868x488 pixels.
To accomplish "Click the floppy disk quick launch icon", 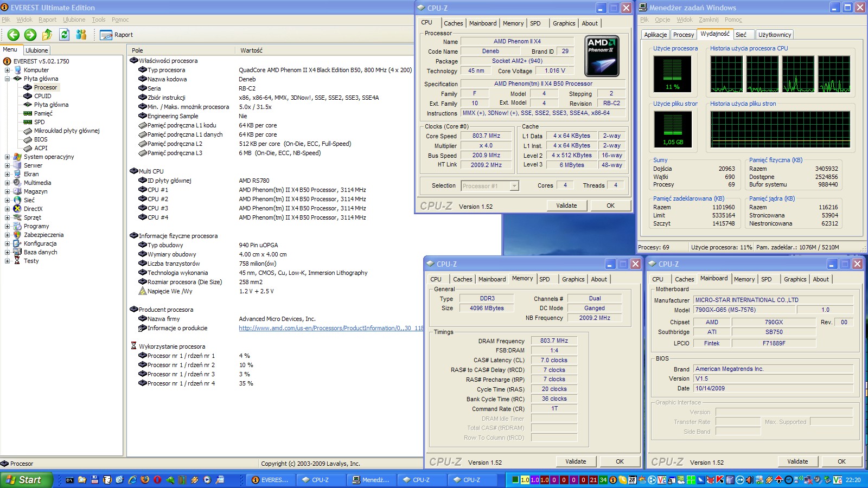I will click(x=94, y=480).
